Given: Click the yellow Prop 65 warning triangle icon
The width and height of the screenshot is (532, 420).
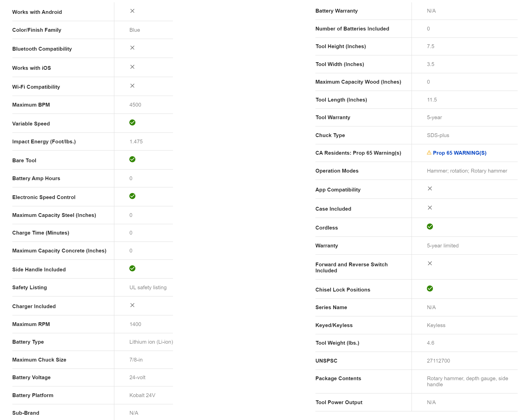Looking at the screenshot, I should (429, 153).
